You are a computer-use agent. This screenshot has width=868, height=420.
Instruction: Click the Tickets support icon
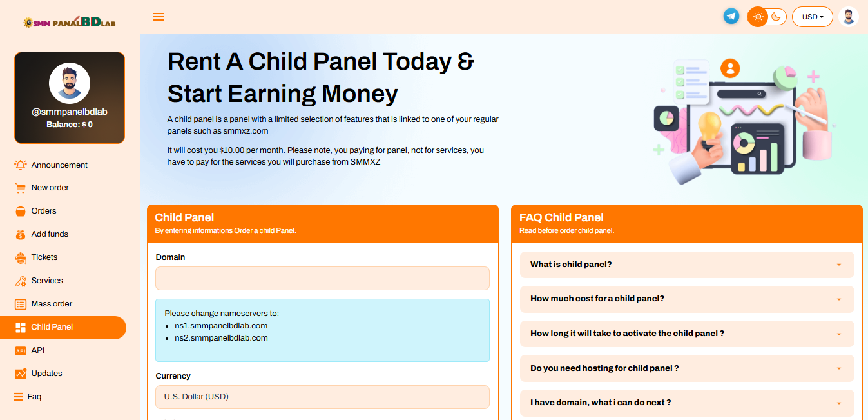pyautogui.click(x=21, y=257)
